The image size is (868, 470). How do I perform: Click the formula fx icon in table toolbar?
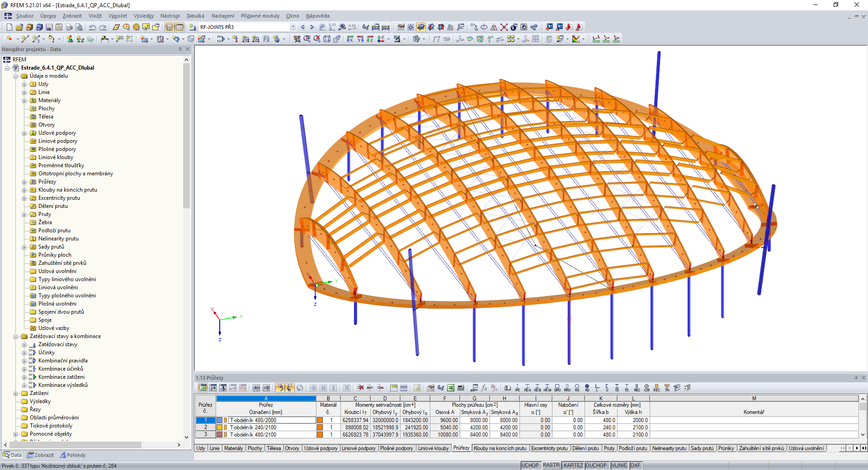click(x=484, y=388)
